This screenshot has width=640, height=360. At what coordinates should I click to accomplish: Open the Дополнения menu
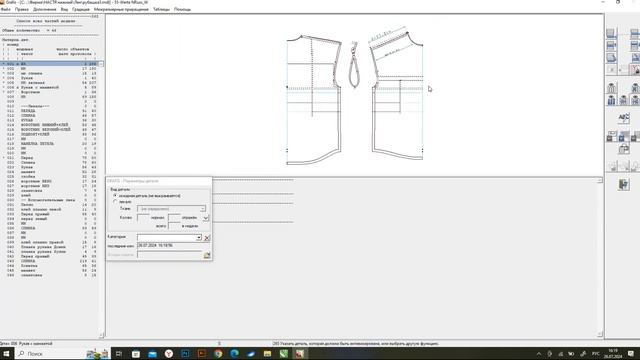pos(44,9)
